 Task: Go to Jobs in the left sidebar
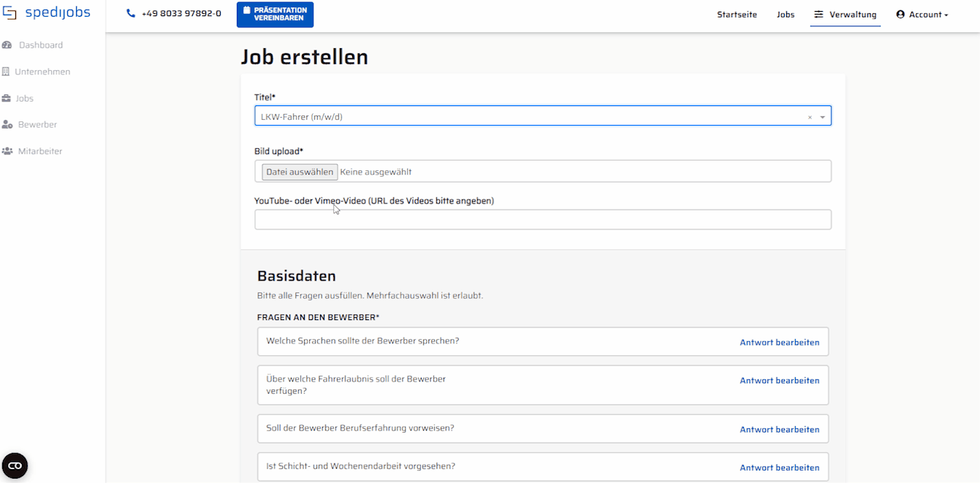24,99
